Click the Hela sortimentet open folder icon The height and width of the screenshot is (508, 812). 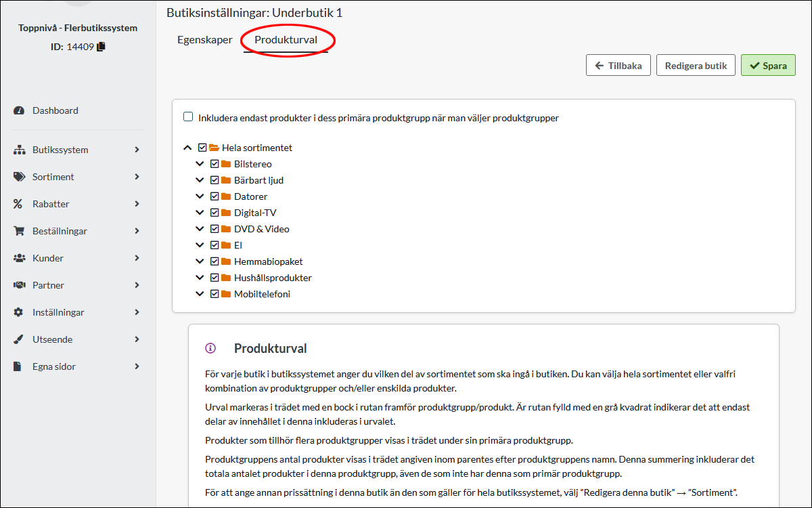(214, 148)
